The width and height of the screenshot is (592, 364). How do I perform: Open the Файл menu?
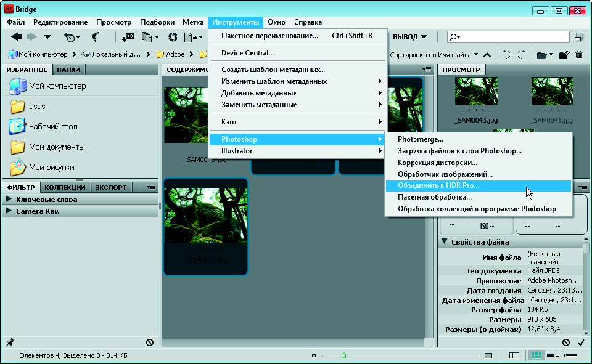[x=16, y=22]
